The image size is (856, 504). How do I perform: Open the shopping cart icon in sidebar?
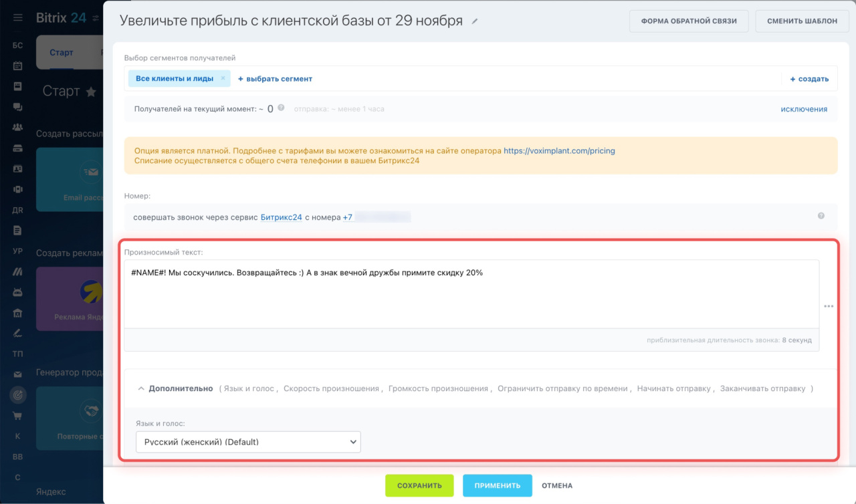click(x=18, y=416)
